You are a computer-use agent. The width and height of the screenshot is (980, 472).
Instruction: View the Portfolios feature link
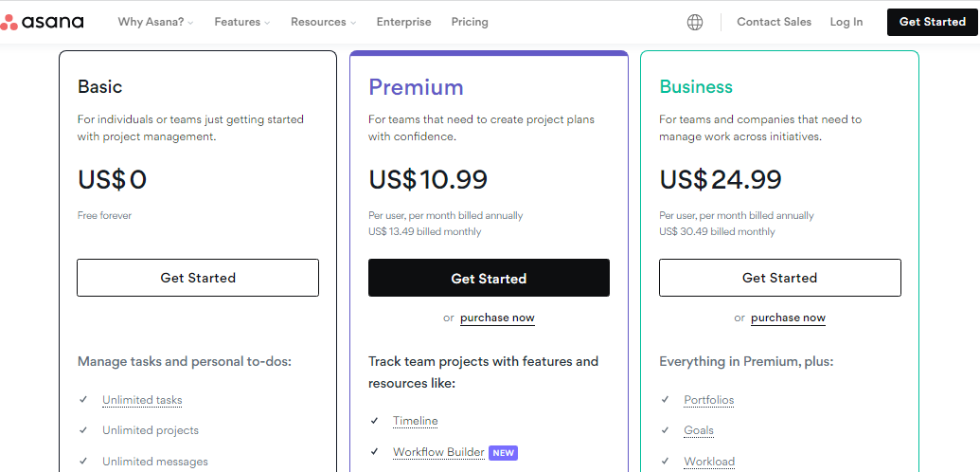[709, 400]
